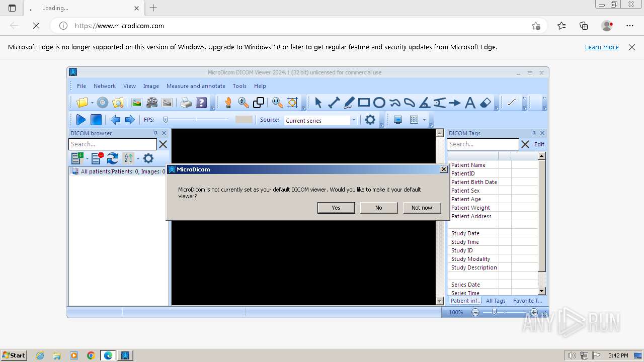Viewport: 644px width, 362px height.
Task: Adjust the FPS slider handle
Action: point(166,120)
